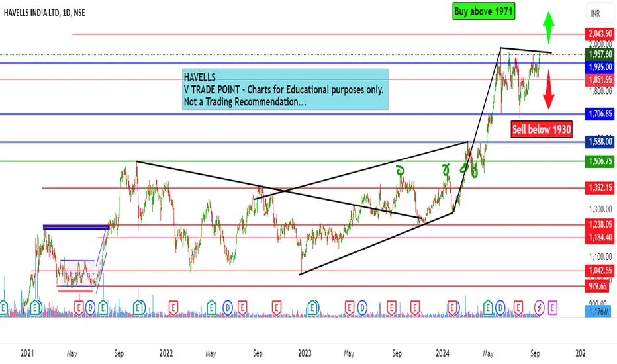Open the blue dividend marker after May 2024
The height and width of the screenshot is (364, 617).
tap(500, 307)
